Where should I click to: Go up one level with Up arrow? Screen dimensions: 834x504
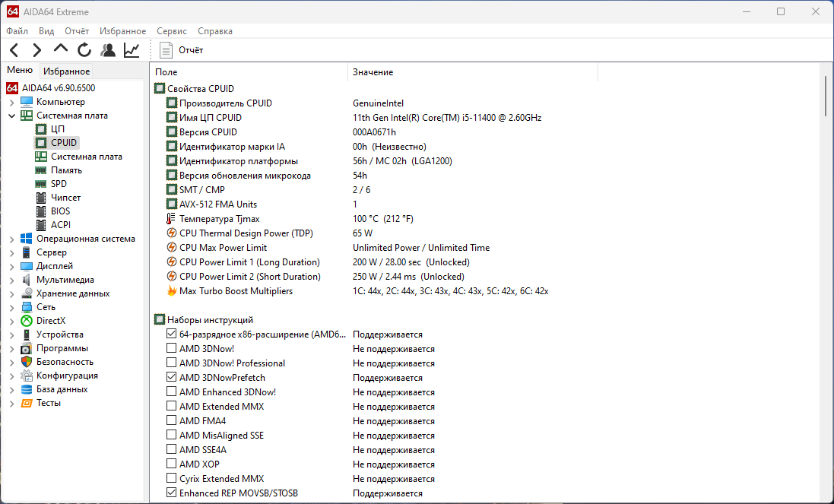pyautogui.click(x=61, y=49)
